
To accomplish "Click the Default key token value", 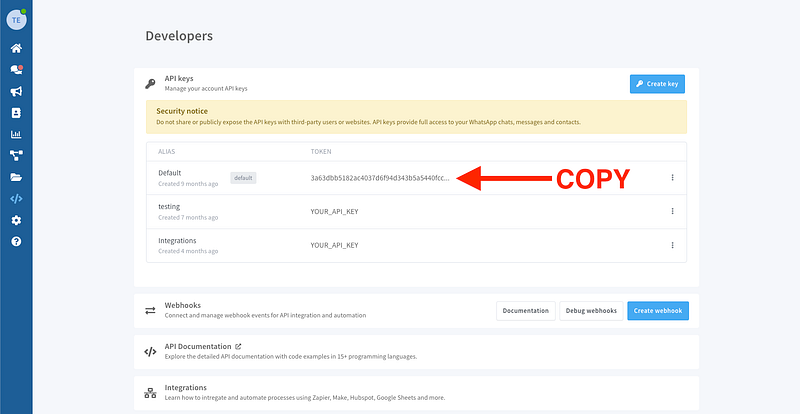I will (380, 178).
